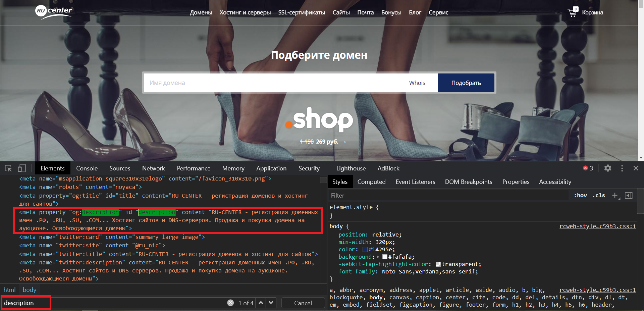Open the shopping cart icon
Viewport: 644px width, 311px height.
pyautogui.click(x=573, y=12)
